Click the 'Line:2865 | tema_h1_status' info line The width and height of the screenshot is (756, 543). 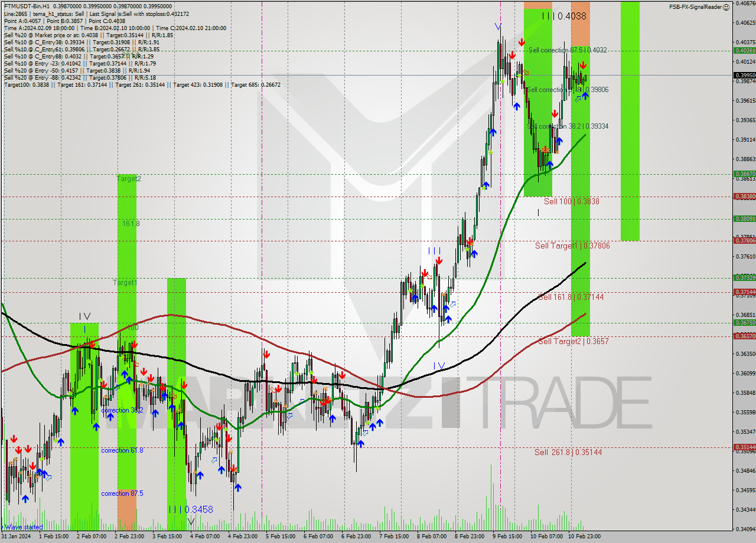click(96, 14)
